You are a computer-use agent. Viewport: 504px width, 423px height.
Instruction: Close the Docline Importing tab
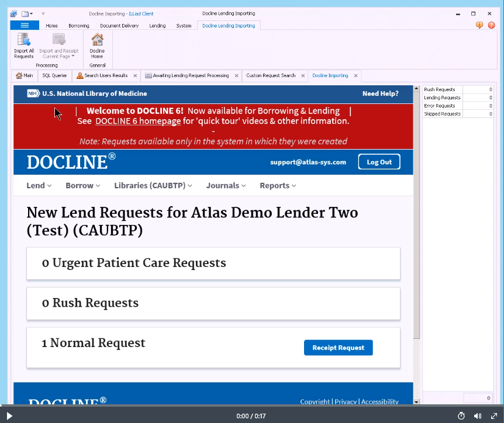[355, 76]
